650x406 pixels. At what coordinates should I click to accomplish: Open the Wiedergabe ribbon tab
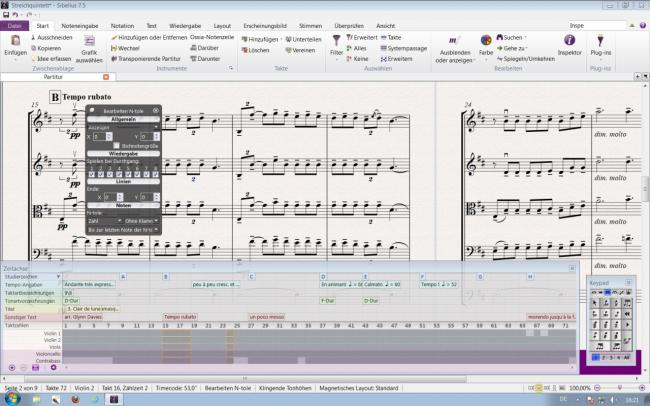pos(183,25)
